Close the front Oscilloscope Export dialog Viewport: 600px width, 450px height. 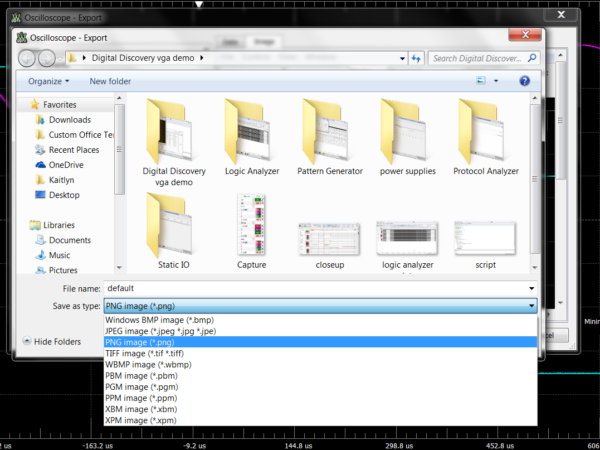click(x=525, y=35)
